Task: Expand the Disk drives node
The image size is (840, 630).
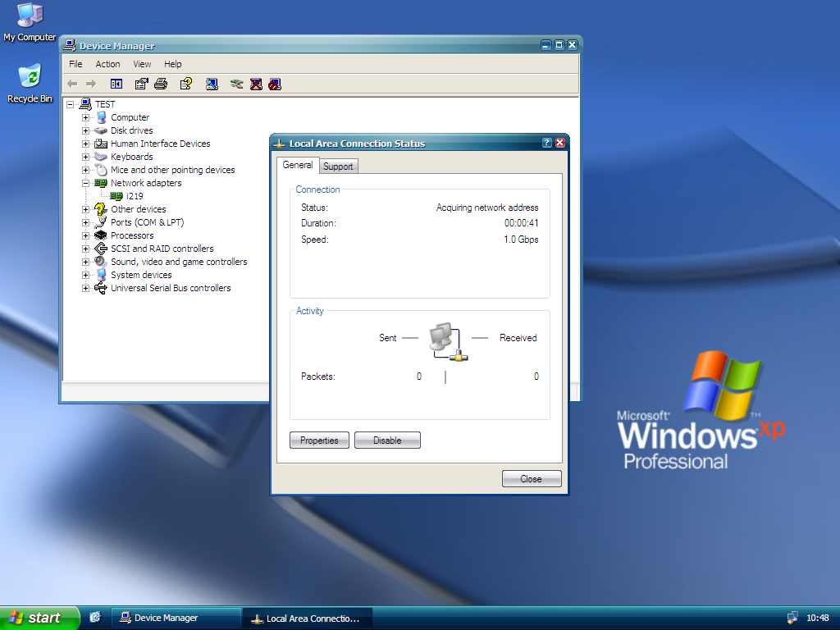Action: 85,130
